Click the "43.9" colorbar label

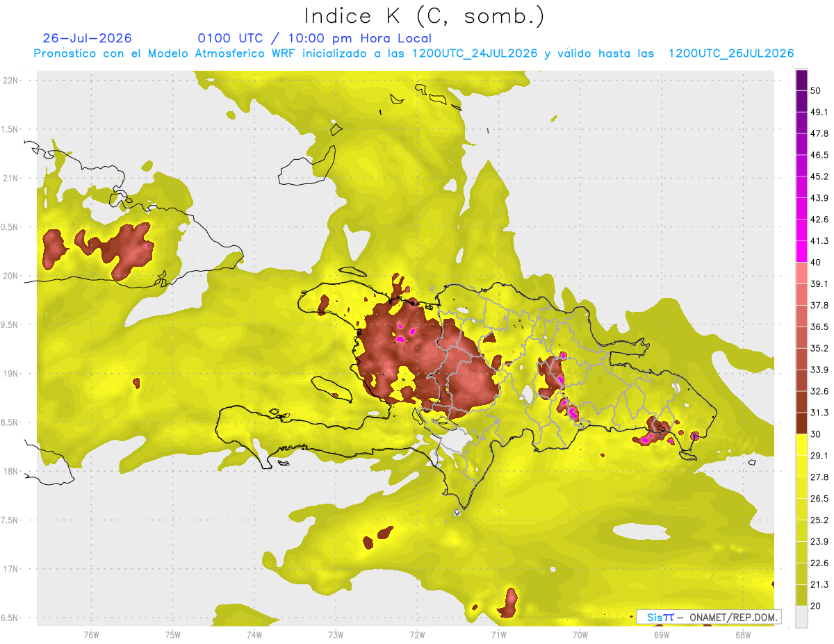(x=819, y=198)
